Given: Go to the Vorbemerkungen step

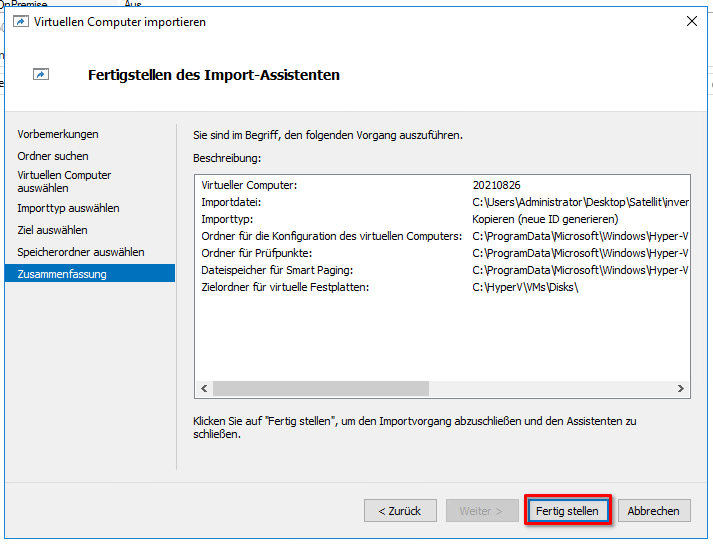Looking at the screenshot, I should point(58,134).
